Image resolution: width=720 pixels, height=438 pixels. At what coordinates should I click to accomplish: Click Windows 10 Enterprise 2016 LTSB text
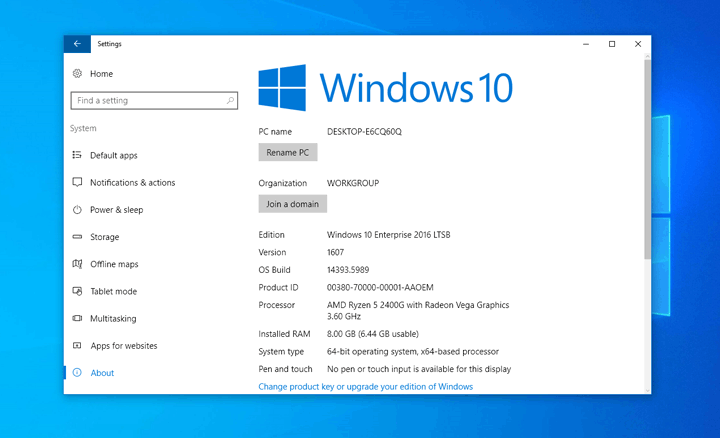click(388, 235)
